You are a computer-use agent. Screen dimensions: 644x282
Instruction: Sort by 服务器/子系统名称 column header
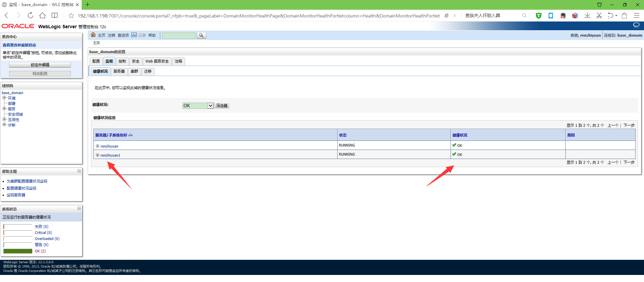(x=111, y=135)
